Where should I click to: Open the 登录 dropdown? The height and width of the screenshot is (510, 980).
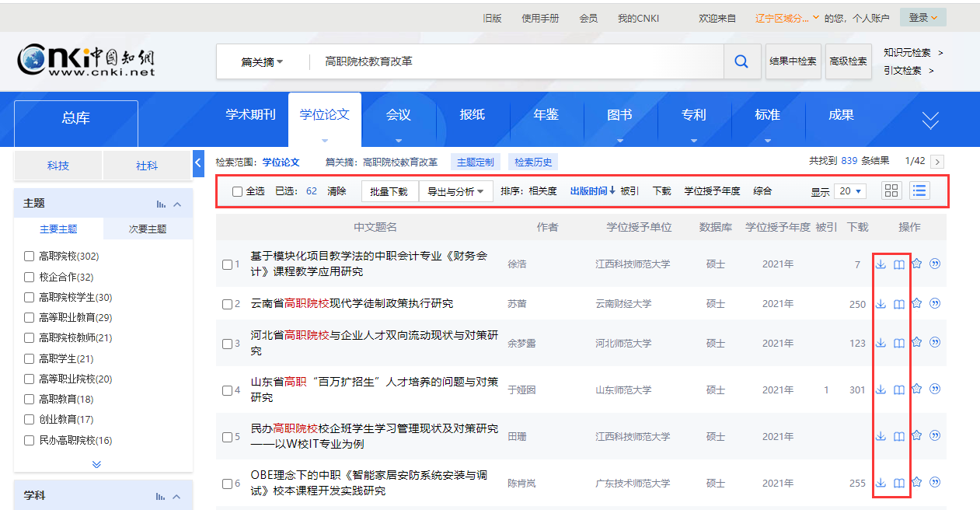pyautogui.click(x=923, y=17)
